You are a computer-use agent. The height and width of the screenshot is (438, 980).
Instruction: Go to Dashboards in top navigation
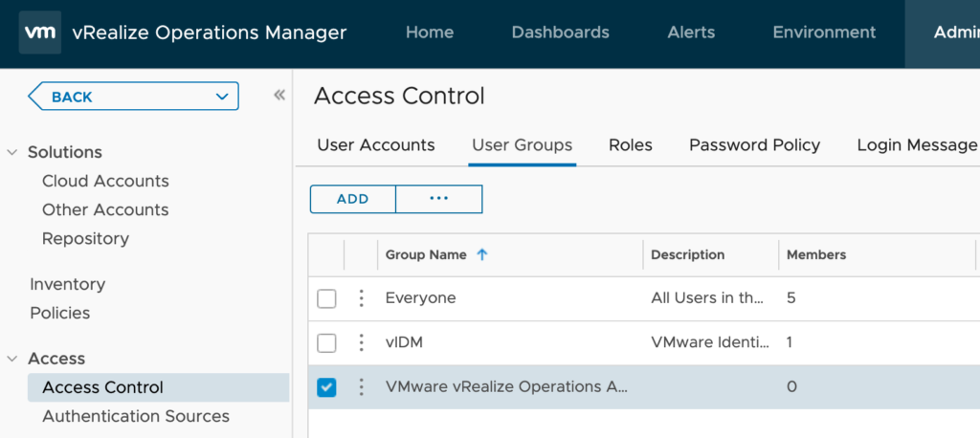point(560,33)
